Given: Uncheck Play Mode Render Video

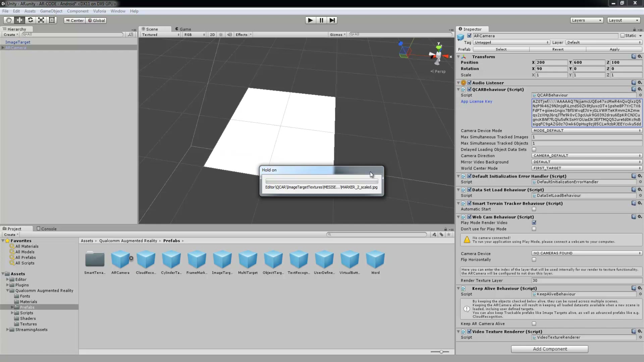Looking at the screenshot, I should pos(534,223).
